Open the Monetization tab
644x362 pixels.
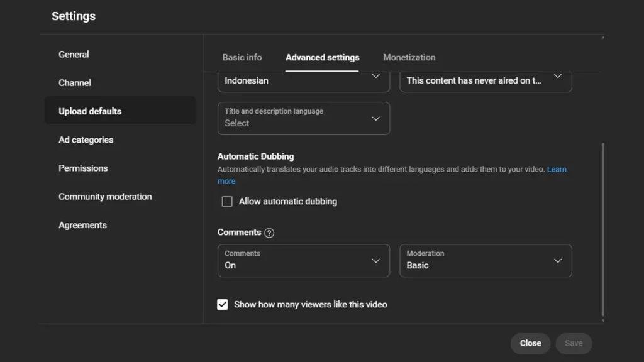409,57
